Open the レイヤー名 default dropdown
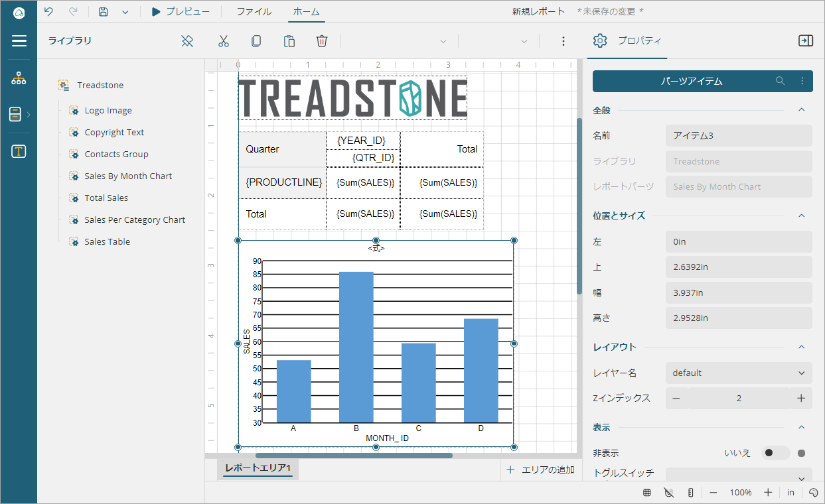 [739, 373]
